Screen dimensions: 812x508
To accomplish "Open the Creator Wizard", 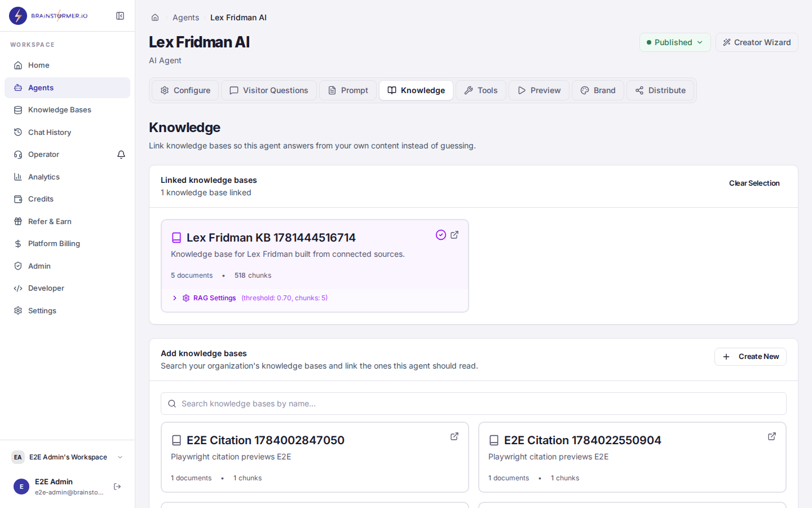I will click(x=757, y=42).
